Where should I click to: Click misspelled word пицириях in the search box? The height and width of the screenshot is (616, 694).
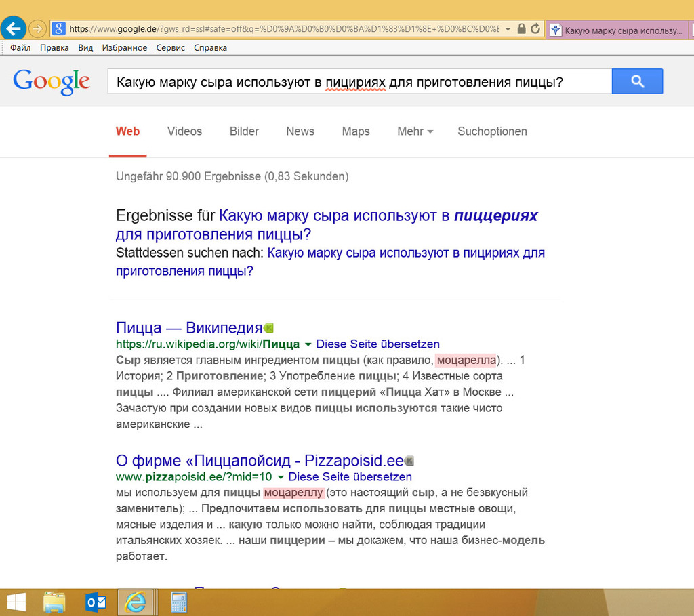355,82
